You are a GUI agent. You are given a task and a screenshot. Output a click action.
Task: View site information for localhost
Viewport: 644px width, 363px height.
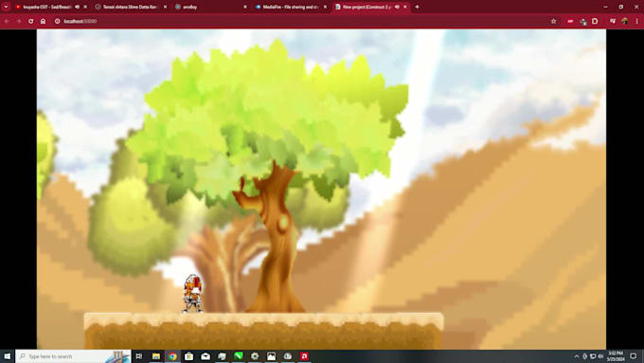tap(58, 21)
